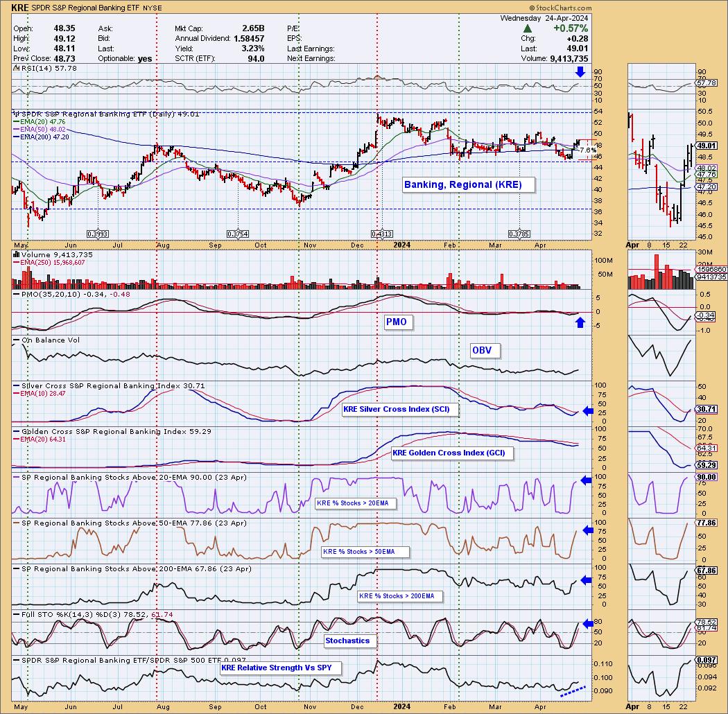Click the 7.6% range annotation

pyautogui.click(x=587, y=150)
